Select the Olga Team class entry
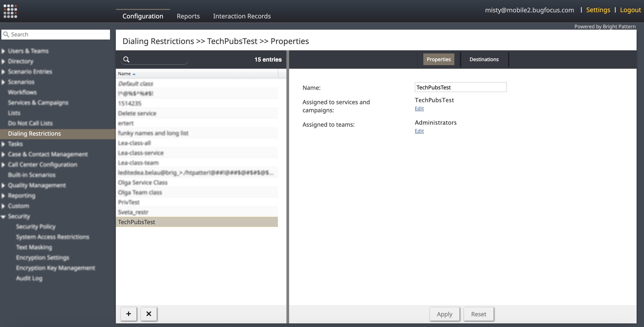644x327 pixels. (x=197, y=192)
